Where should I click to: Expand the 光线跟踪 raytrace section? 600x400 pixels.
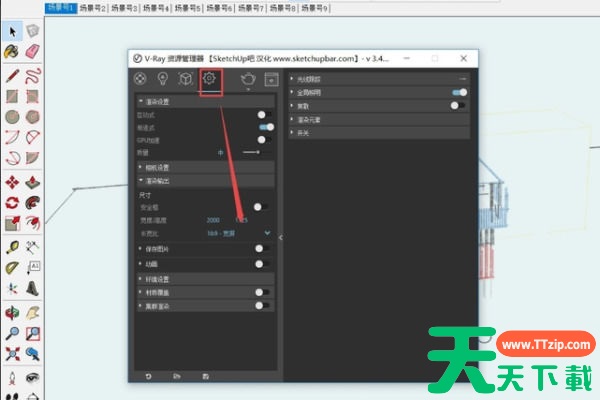pos(379,79)
